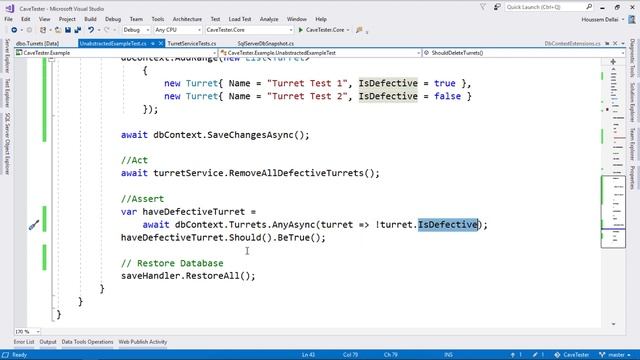Open the Server Explorer side tab
This screenshot has width=640, height=360.
7,56
